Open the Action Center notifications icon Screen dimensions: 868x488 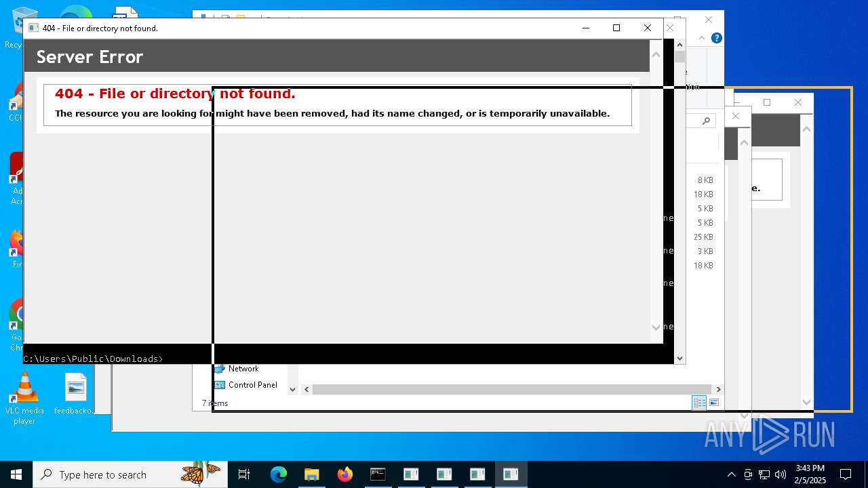pyautogui.click(x=846, y=474)
